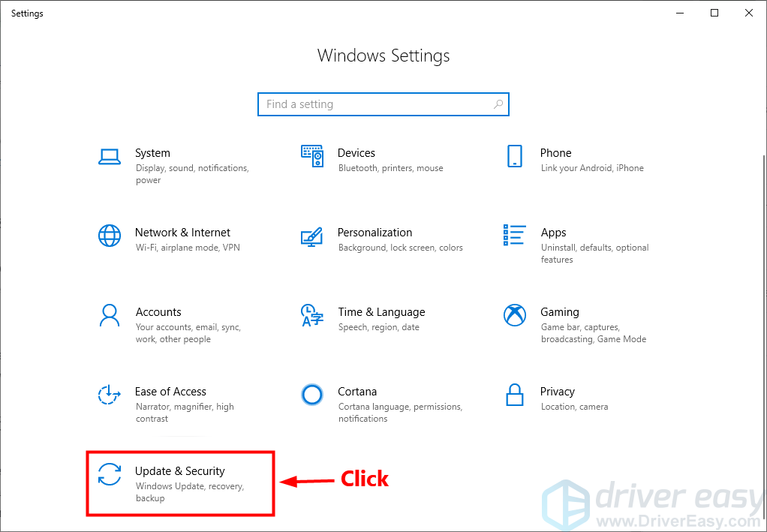This screenshot has height=532, width=767.
Task: Click the System laptop icon
Action: pyautogui.click(x=109, y=157)
